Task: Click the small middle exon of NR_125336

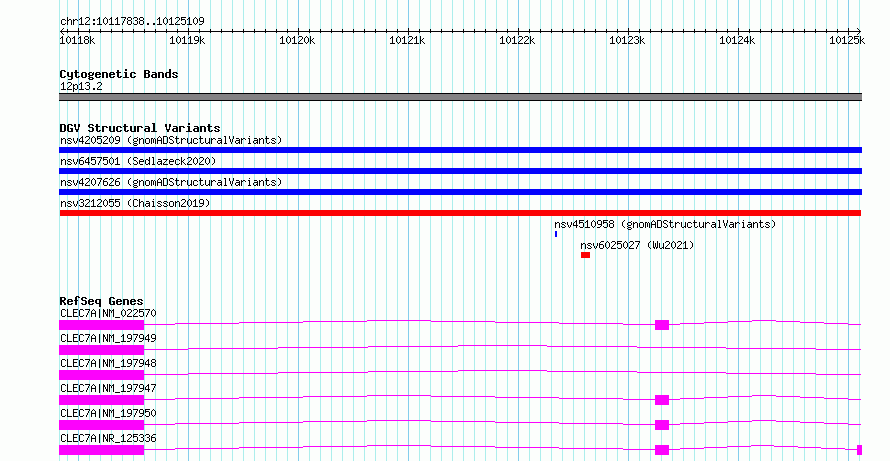Action: tap(662, 450)
